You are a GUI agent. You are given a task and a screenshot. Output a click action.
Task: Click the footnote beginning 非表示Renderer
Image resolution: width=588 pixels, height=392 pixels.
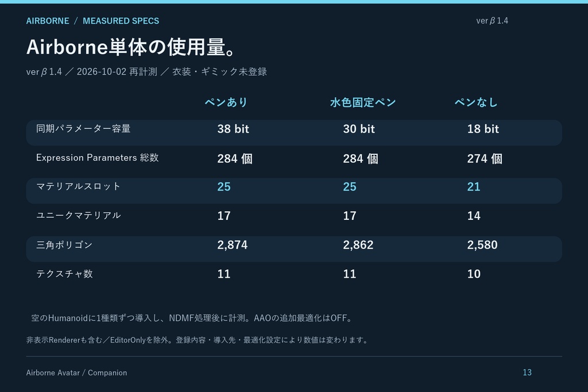click(x=198, y=340)
